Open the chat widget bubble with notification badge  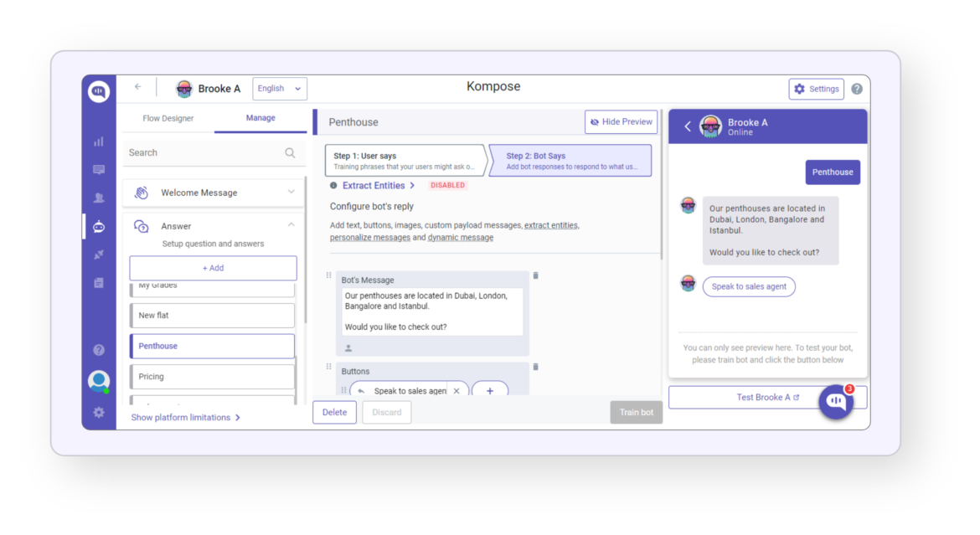tap(835, 403)
